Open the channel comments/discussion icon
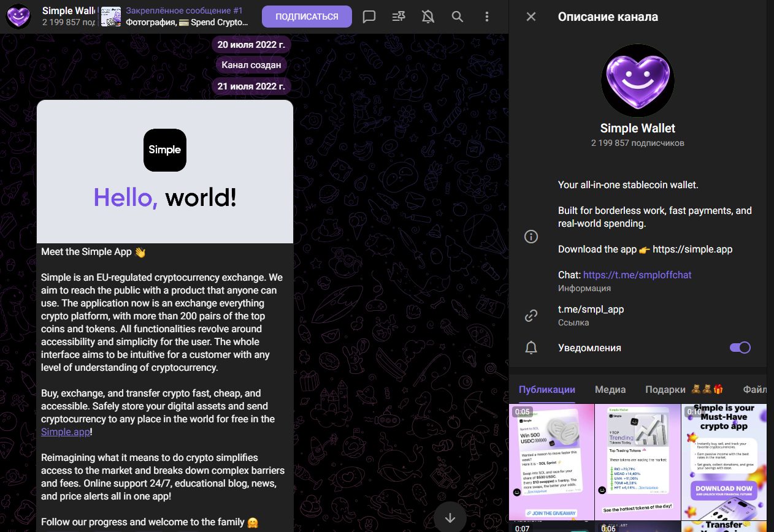 coord(369,17)
